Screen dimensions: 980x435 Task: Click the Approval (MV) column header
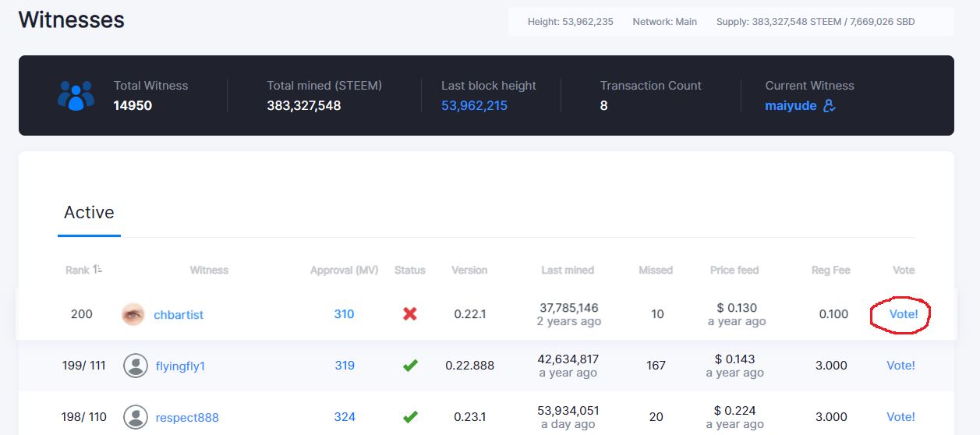click(x=344, y=271)
